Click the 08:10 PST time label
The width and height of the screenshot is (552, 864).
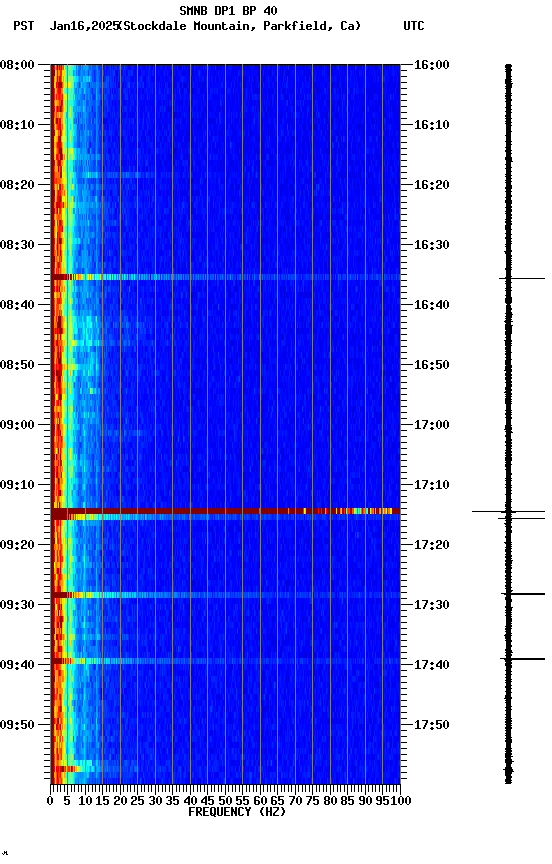click(x=17, y=125)
